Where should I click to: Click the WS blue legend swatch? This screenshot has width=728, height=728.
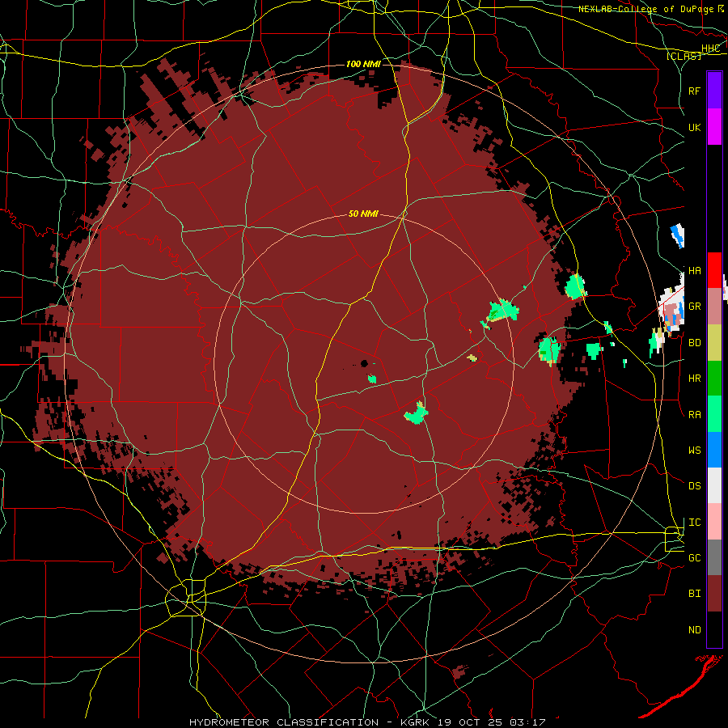714,450
